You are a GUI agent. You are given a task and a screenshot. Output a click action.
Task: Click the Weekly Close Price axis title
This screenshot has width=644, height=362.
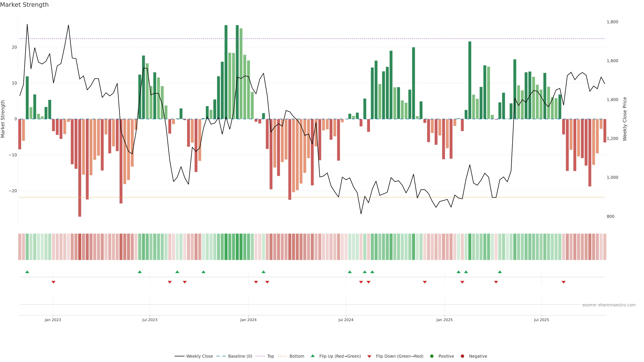[x=625, y=119]
